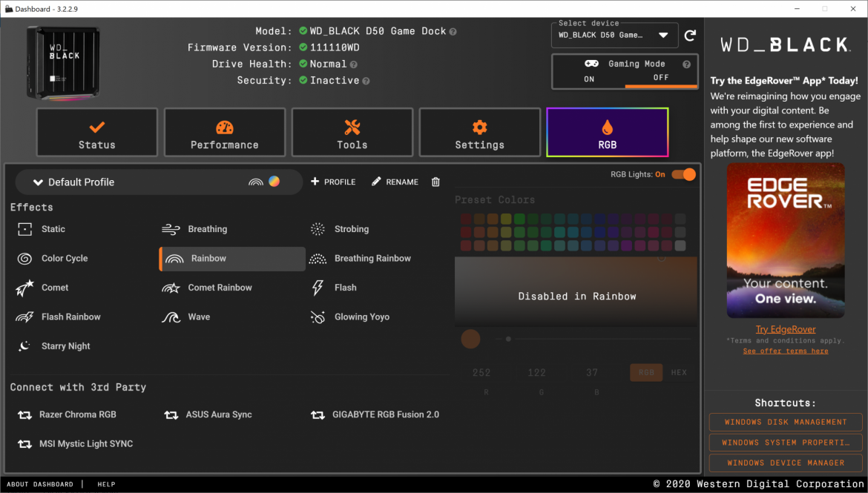Click the Razer Chroma RGB sync icon
The width and height of the screenshot is (868, 493).
tap(24, 415)
